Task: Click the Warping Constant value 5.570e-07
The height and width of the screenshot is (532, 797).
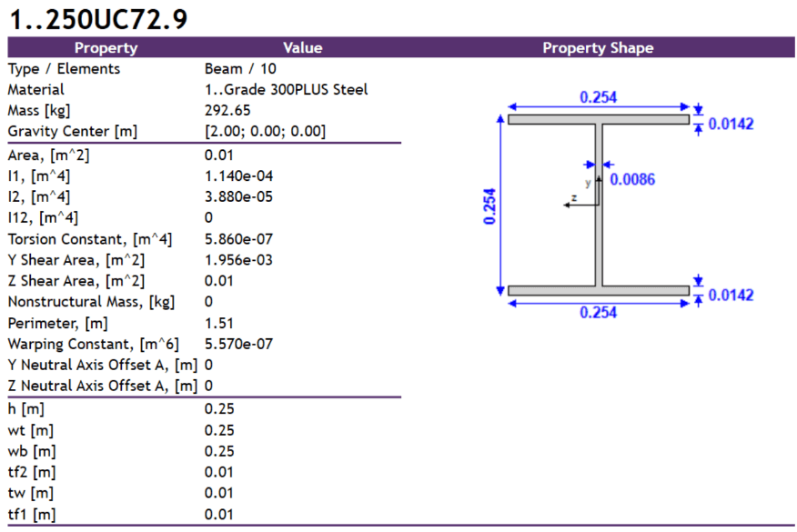Action: point(238,344)
